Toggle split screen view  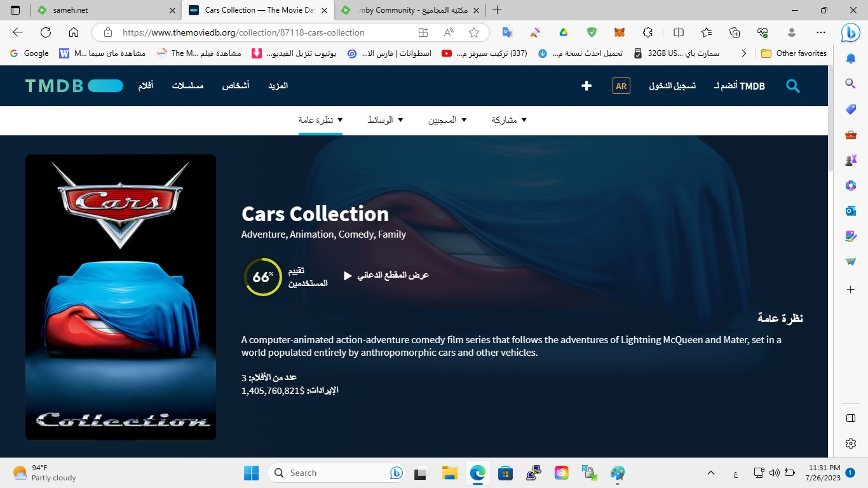click(679, 32)
